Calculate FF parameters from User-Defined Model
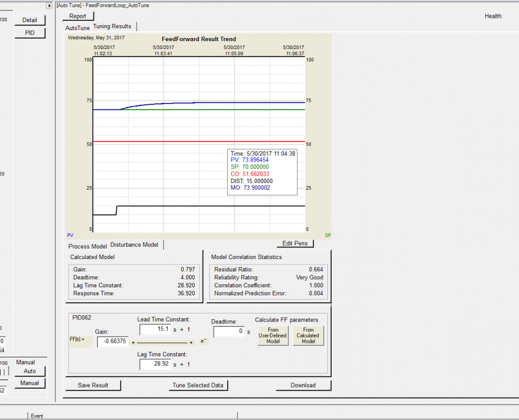Image resolution: width=519 pixels, height=420 pixels. [x=272, y=335]
